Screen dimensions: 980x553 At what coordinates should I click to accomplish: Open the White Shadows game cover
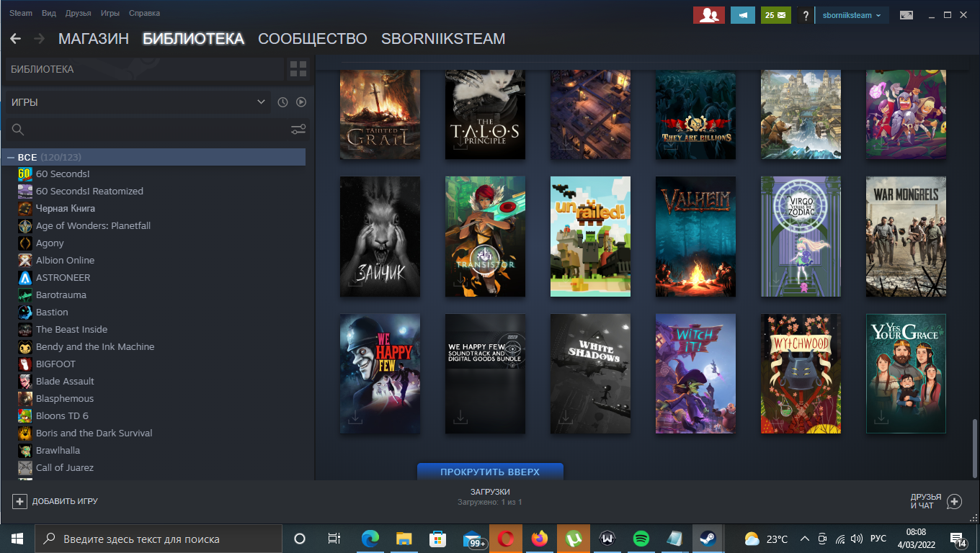click(590, 374)
